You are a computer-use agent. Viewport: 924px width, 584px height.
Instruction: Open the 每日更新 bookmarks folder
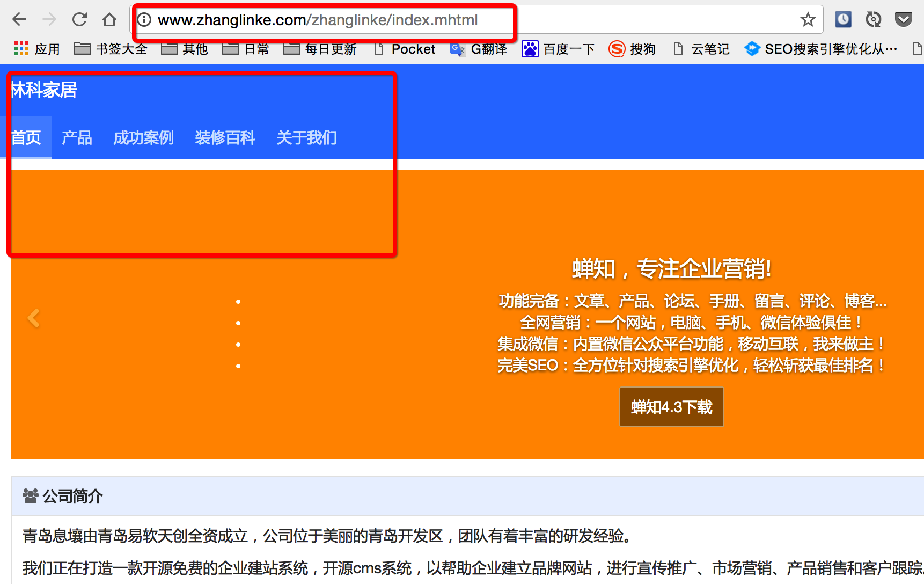coord(320,49)
